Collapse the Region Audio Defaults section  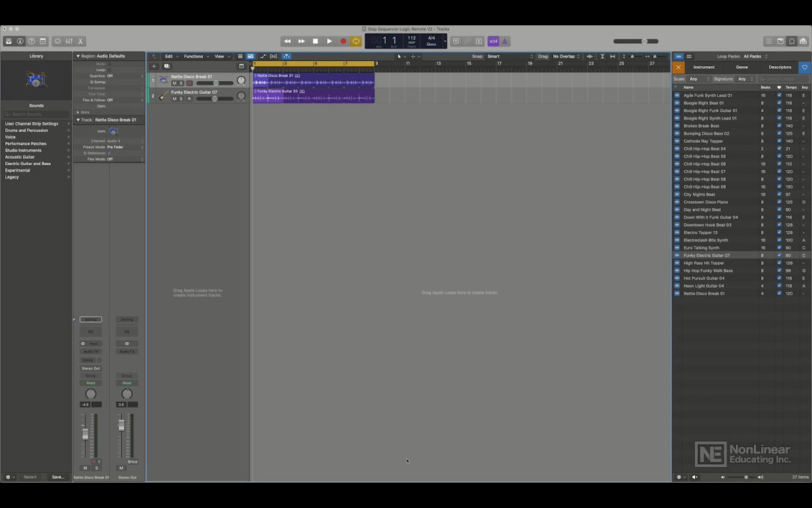[78, 57]
